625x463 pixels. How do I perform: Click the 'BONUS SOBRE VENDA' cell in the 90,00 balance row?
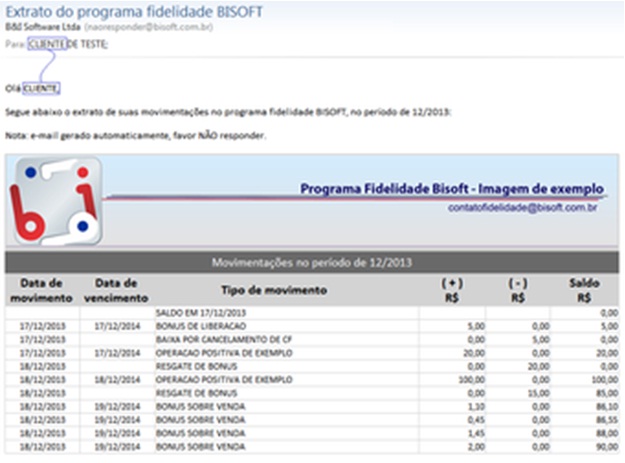[200, 447]
